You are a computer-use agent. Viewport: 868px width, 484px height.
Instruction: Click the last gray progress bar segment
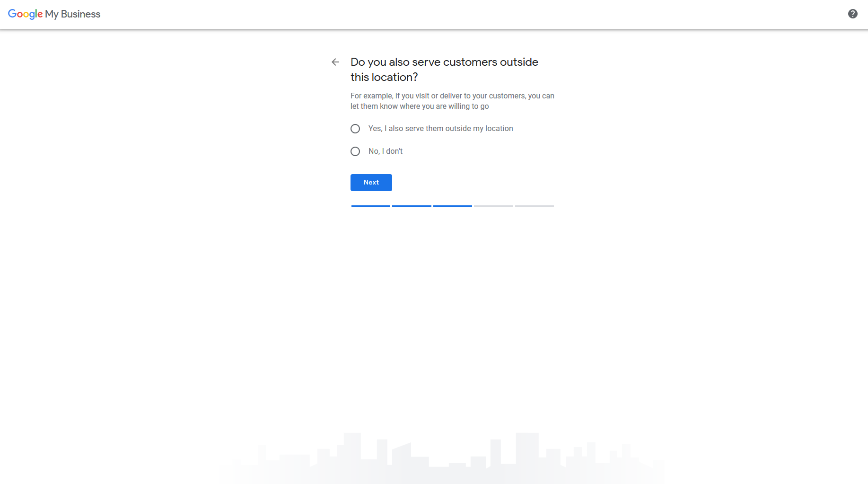point(534,206)
